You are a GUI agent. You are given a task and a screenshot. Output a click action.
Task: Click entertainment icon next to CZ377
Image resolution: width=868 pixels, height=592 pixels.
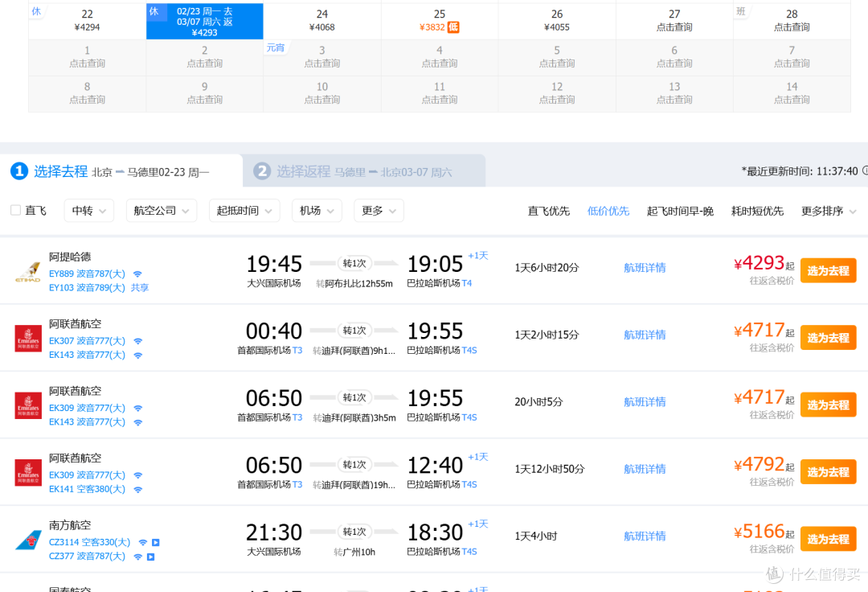pyautogui.click(x=150, y=556)
